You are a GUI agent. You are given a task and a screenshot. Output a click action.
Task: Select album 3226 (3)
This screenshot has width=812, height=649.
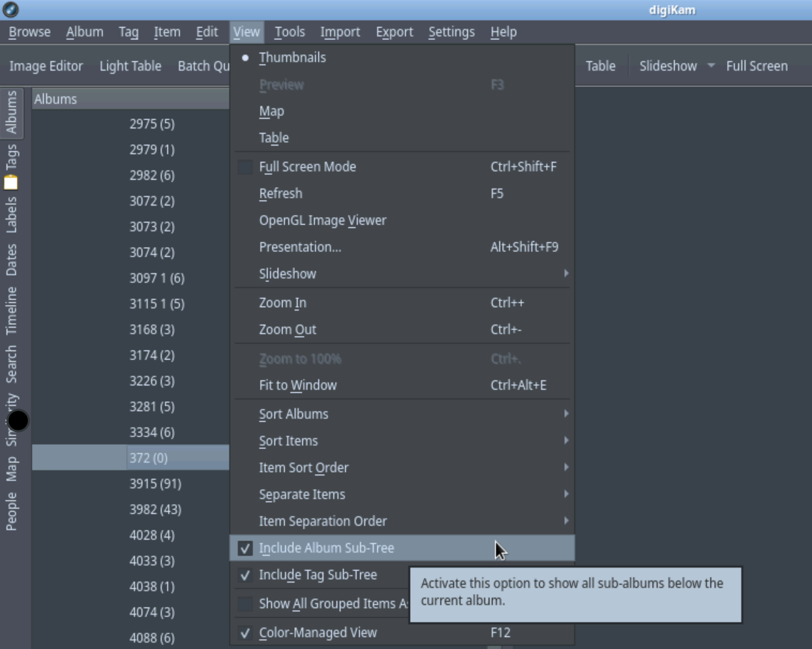click(151, 381)
